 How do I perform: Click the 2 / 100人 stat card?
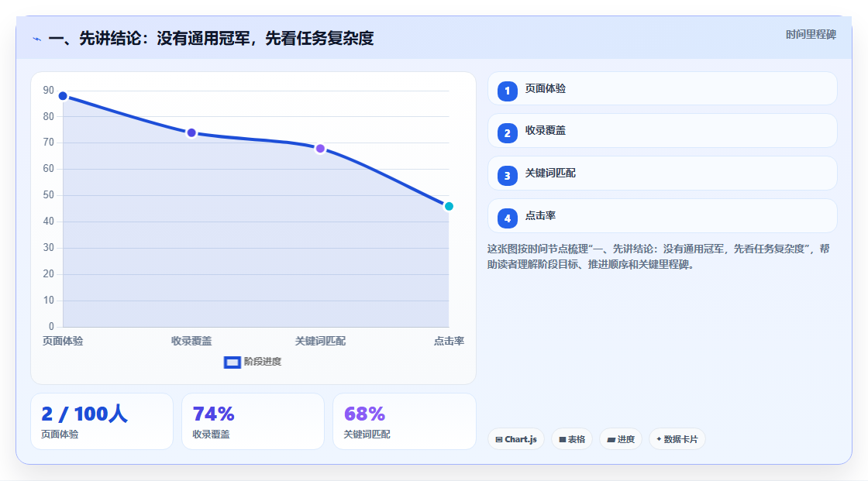pyautogui.click(x=102, y=421)
